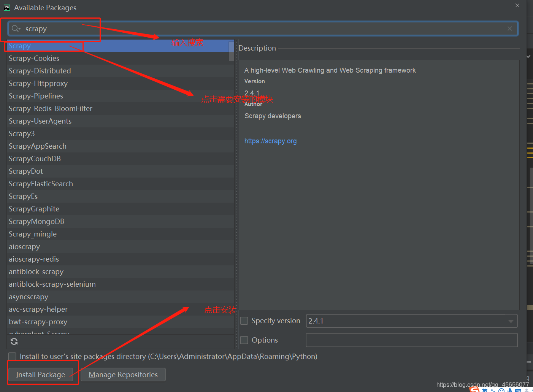Click the PyCharm icon in the title bar
Image resolution: width=533 pixels, height=392 pixels.
[x=7, y=7]
